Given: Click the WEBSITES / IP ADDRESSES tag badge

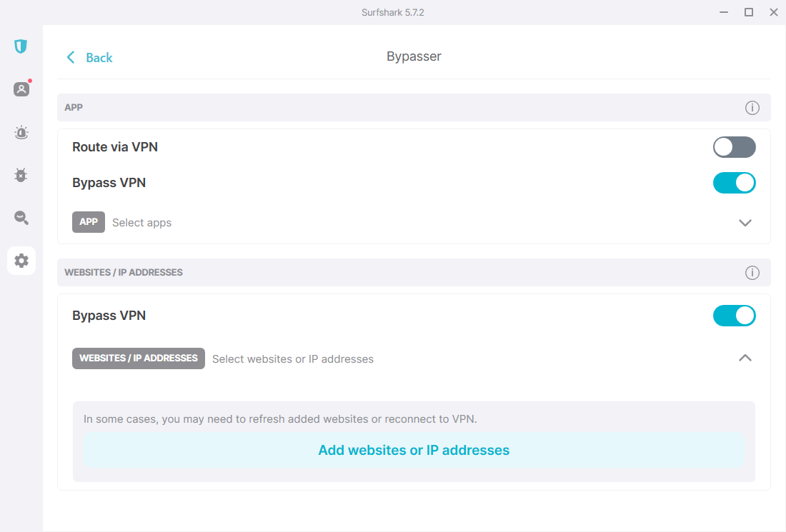Looking at the screenshot, I should 139,358.
